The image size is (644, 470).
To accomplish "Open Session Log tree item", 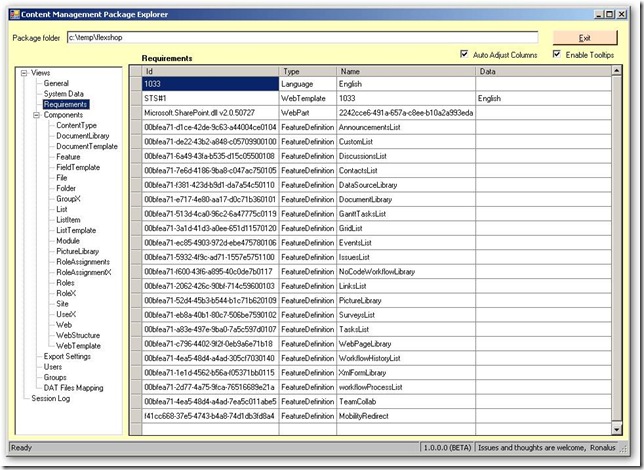I will [51, 399].
